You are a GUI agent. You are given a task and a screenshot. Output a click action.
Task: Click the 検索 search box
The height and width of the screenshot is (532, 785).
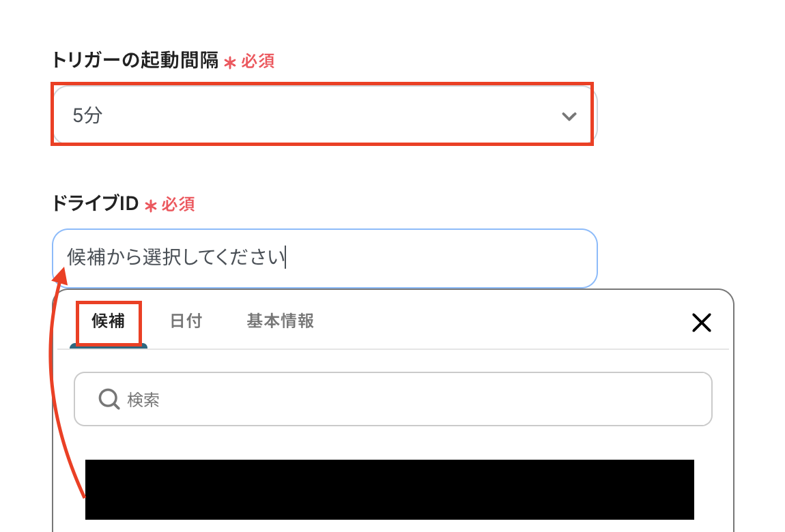coord(393,399)
